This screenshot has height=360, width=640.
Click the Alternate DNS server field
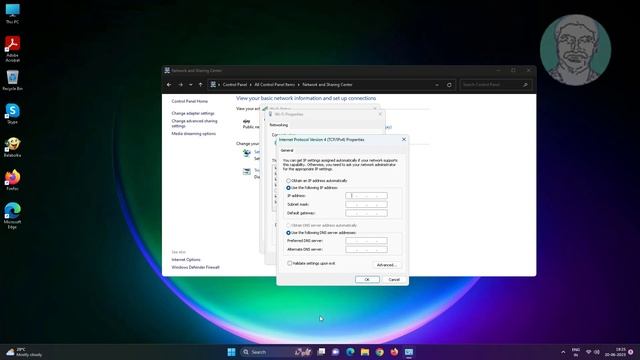click(x=366, y=249)
